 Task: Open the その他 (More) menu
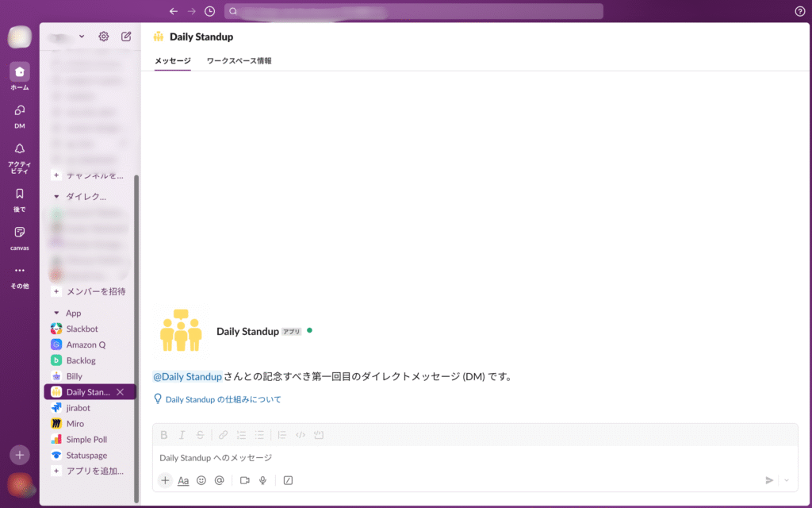tap(20, 276)
